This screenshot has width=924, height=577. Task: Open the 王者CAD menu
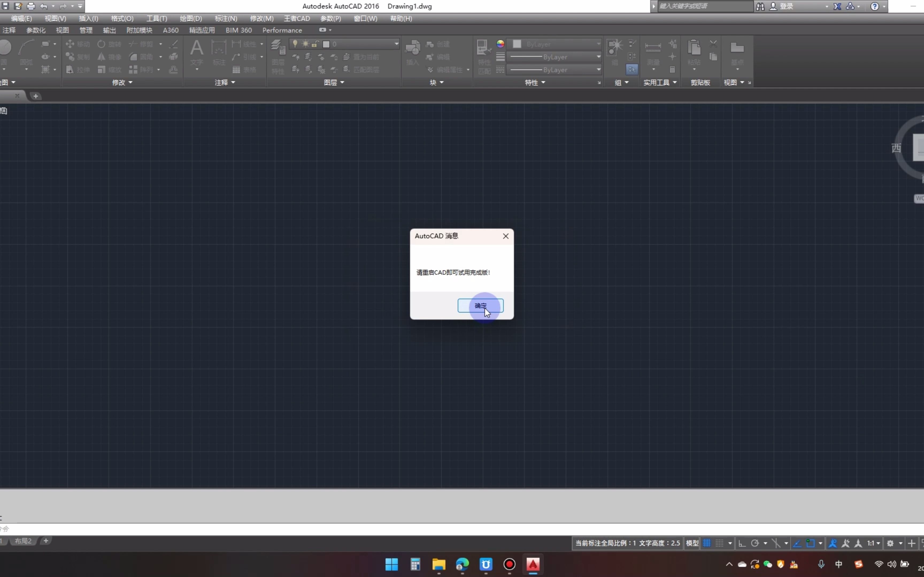pos(297,18)
